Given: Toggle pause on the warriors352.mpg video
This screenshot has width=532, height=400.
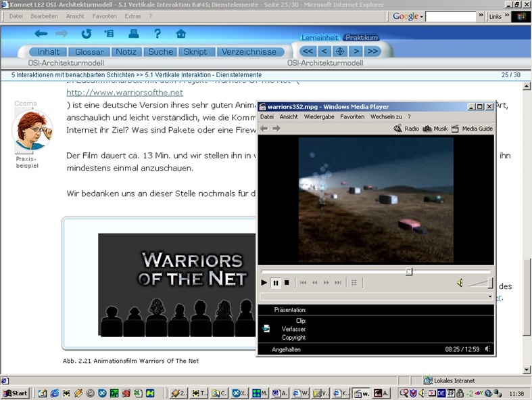Looking at the screenshot, I should (276, 283).
